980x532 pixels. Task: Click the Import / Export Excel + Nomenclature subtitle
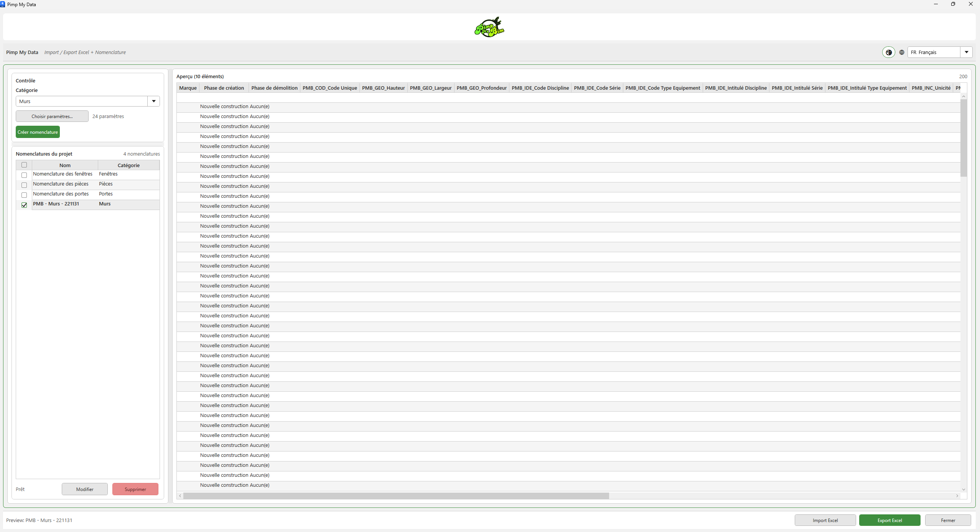pyautogui.click(x=85, y=53)
